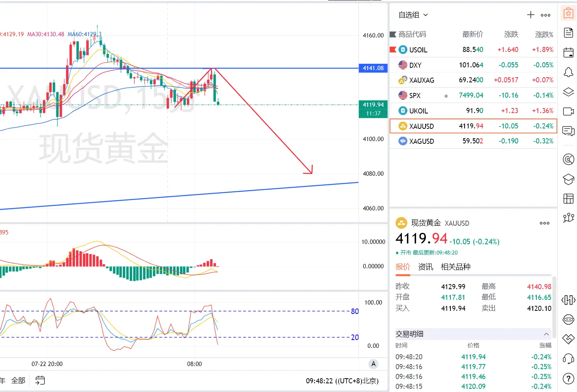Open the help question mark icon
This screenshot has width=577, height=392.
(568, 379)
